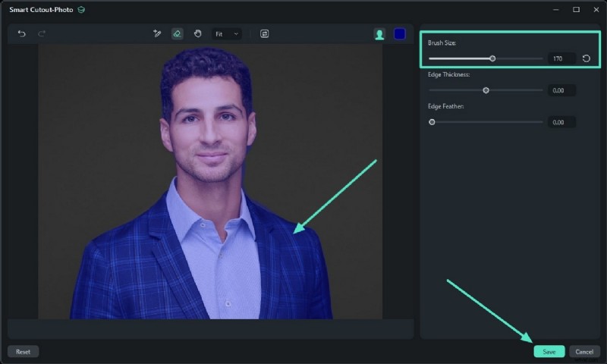Image resolution: width=607 pixels, height=364 pixels.
Task: Click the Edge Thickness value field
Action: [561, 90]
